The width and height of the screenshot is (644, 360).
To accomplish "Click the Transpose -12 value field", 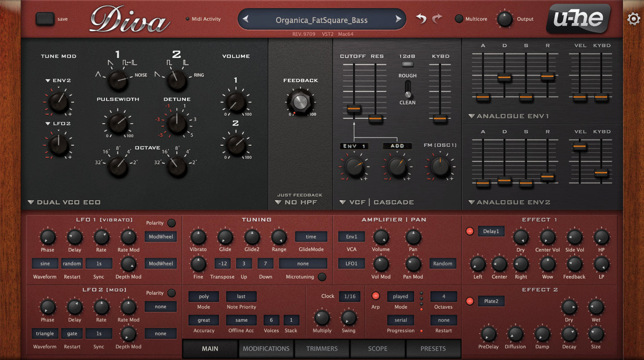I will [x=223, y=264].
